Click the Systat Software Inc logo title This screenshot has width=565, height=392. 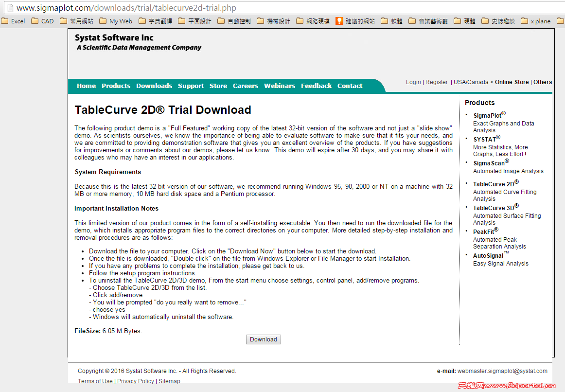[114, 37]
